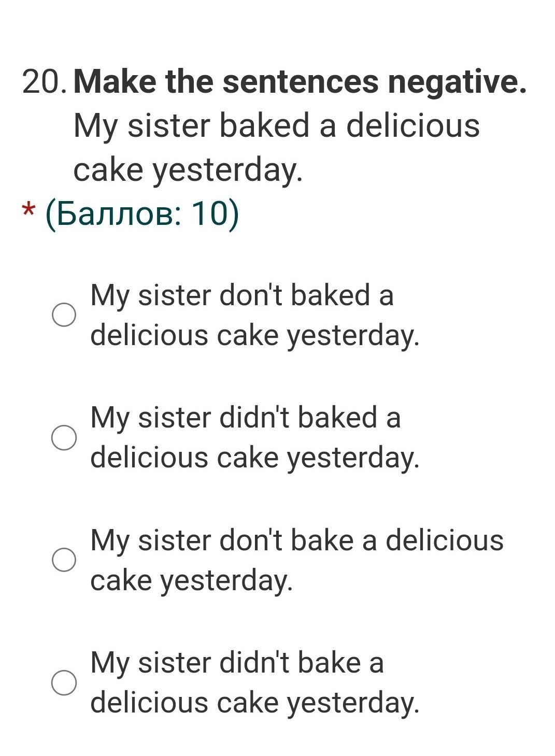Click "cake yesterday." under the don't bake option
555x756 pixels.
(192, 581)
